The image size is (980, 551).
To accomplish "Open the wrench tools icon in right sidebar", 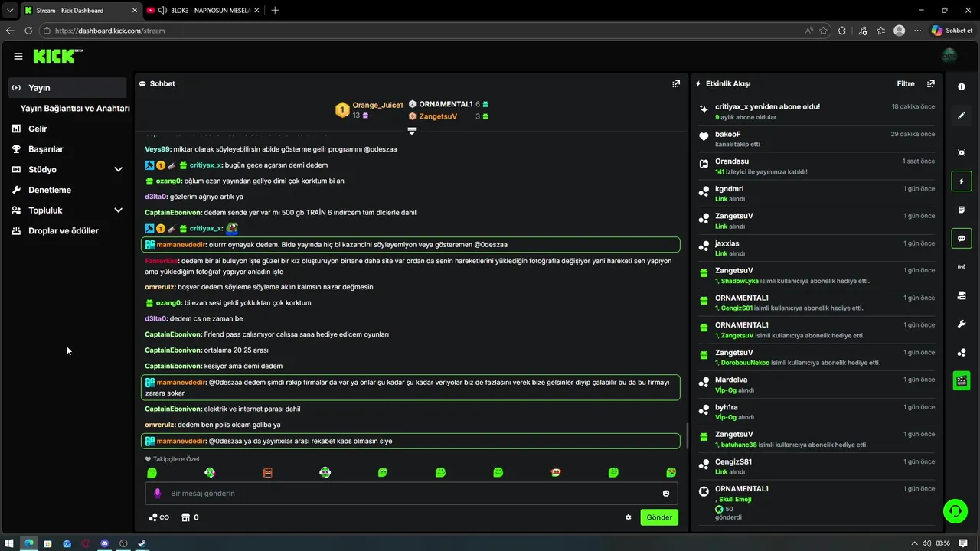I will 962,324.
